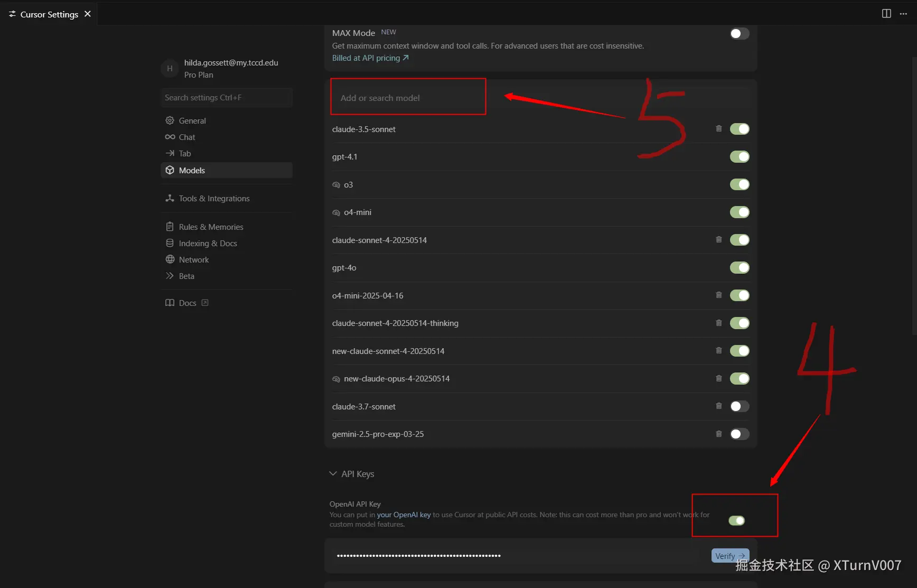Disable the o4-mini-2025-04-16 toggle
The image size is (917, 588).
(740, 295)
